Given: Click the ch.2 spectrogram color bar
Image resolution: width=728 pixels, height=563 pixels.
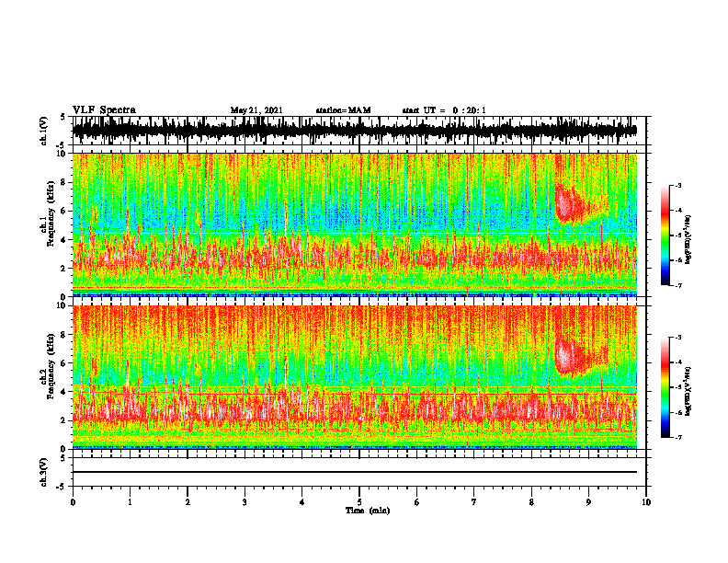Looking at the screenshot, I should 665,387.
